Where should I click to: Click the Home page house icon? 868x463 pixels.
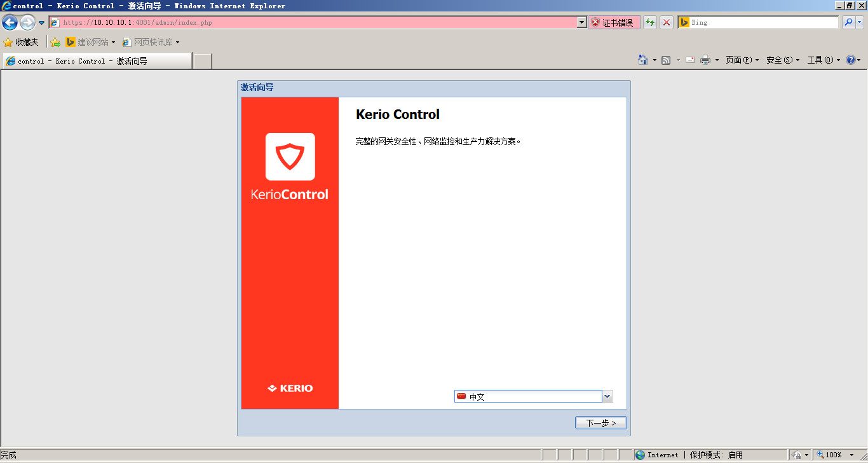coord(643,60)
